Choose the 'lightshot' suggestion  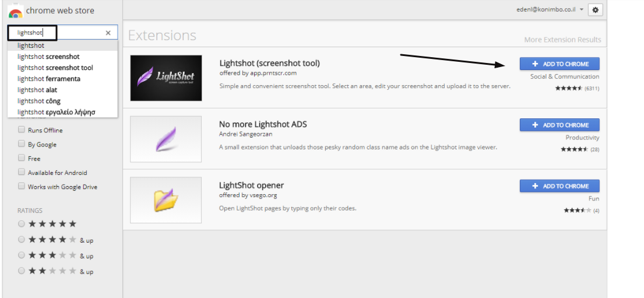(62, 45)
